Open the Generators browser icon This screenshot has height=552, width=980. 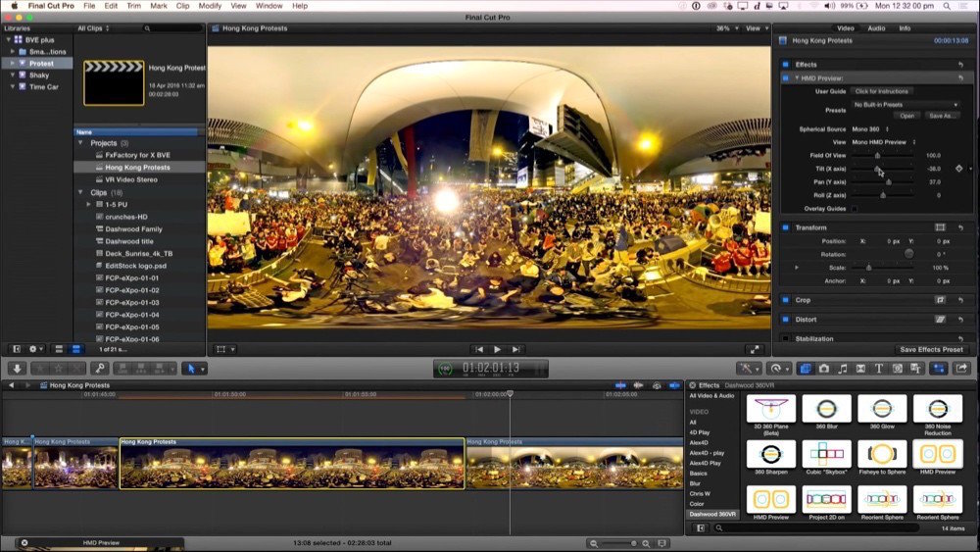pos(898,369)
